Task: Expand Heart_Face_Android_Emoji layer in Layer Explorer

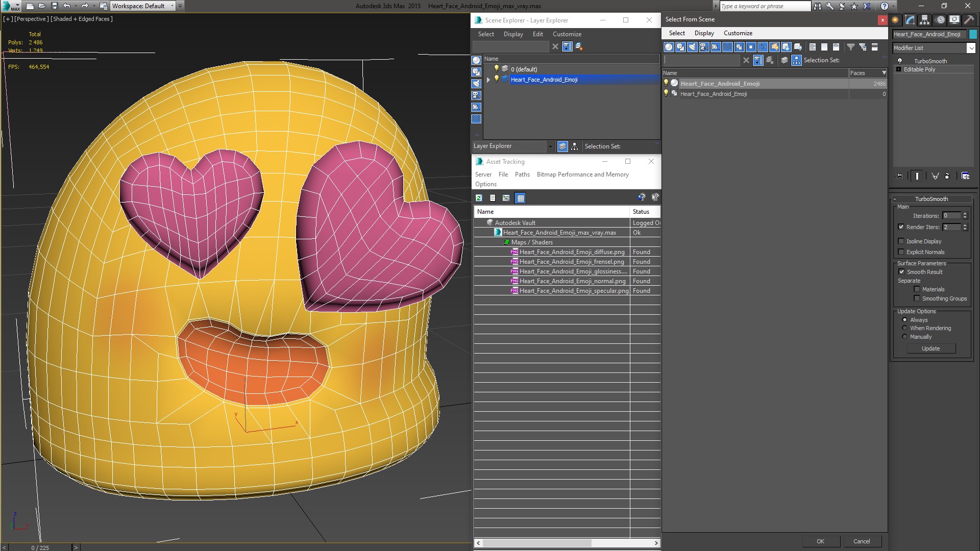Action: pos(488,80)
